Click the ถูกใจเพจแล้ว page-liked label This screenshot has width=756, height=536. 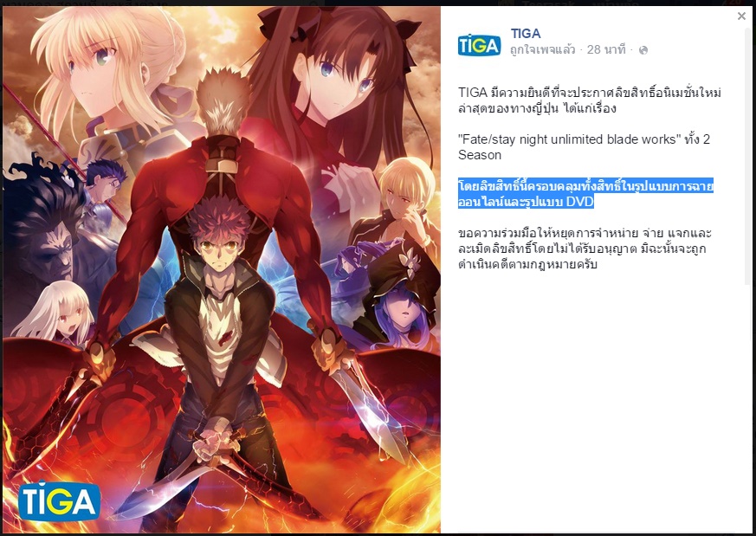pos(543,49)
